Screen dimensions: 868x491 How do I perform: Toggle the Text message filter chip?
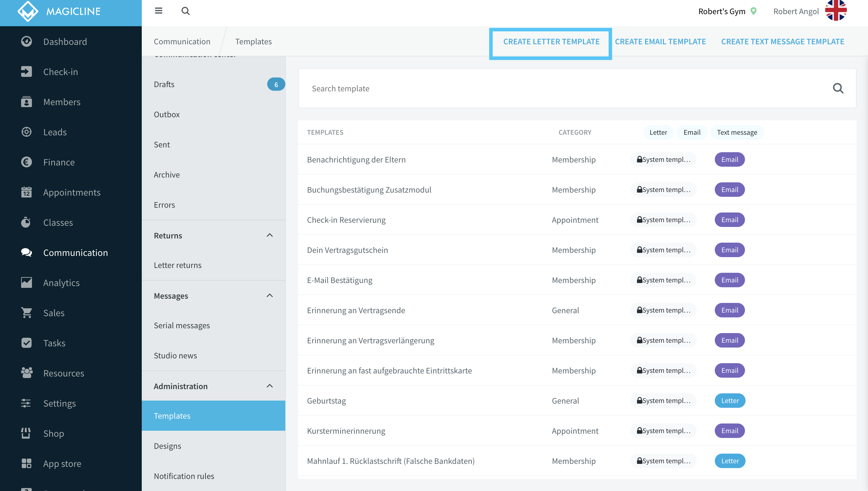737,132
